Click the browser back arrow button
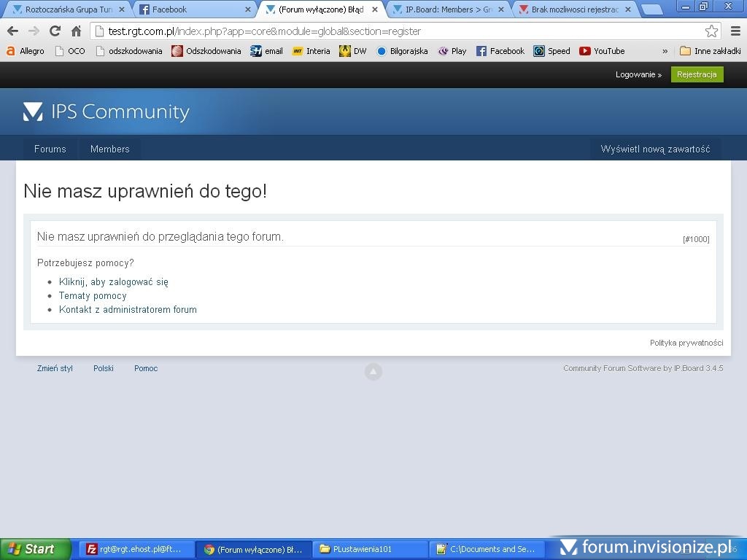The image size is (747, 560). point(12,31)
